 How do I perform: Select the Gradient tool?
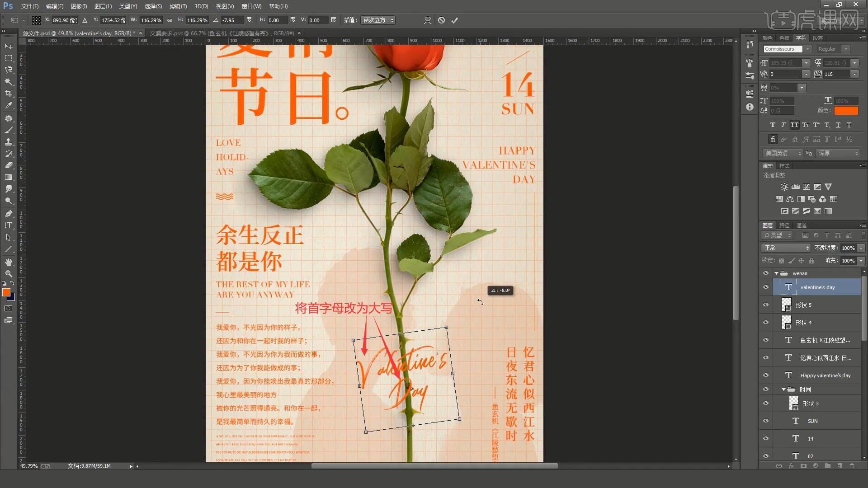(9, 177)
